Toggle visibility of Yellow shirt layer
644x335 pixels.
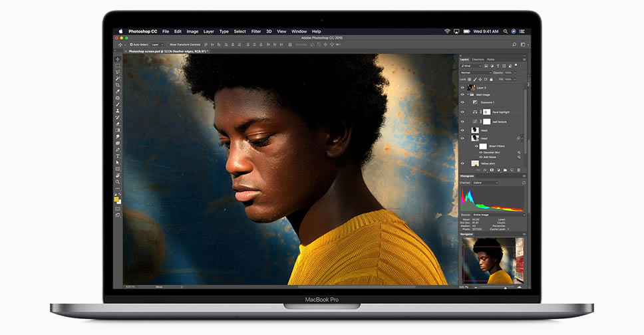[x=462, y=163]
